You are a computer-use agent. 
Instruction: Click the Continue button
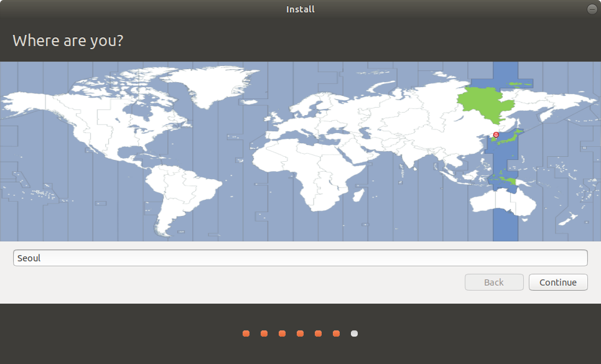(558, 282)
